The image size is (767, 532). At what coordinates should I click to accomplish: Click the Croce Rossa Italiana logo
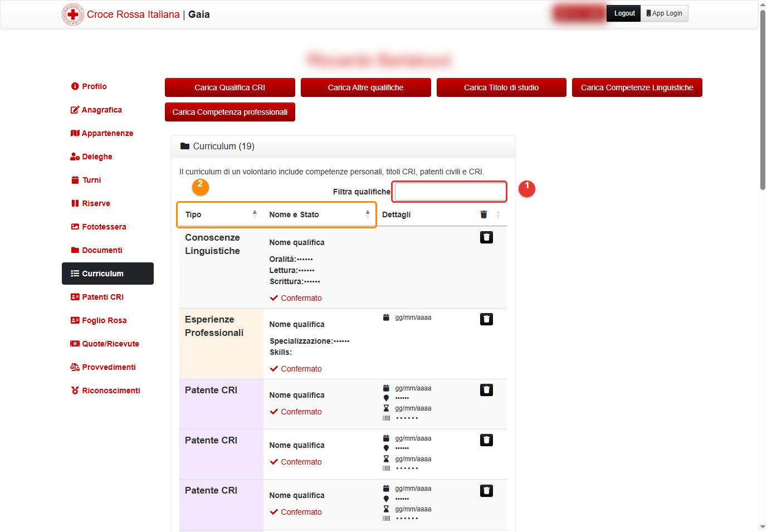coord(73,14)
